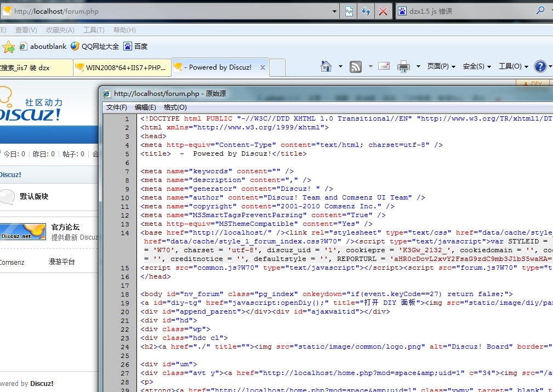Viewport: 553px width, 392px height.
Task: Click the search magnifier icon
Action: (x=540, y=10)
